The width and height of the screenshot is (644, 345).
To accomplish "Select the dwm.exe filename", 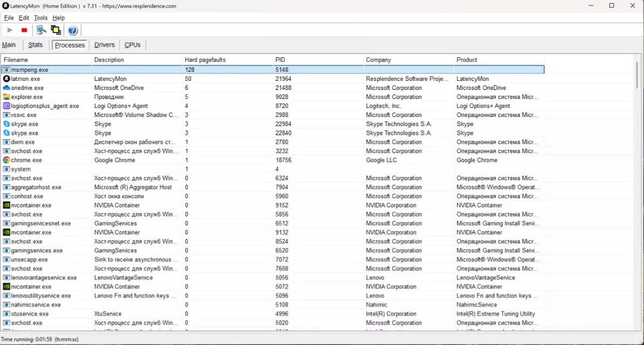I will pyautogui.click(x=23, y=142).
